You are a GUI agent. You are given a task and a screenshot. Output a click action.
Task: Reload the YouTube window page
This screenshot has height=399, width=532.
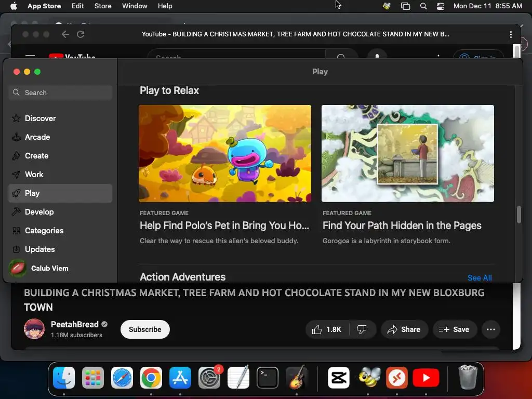point(81,34)
